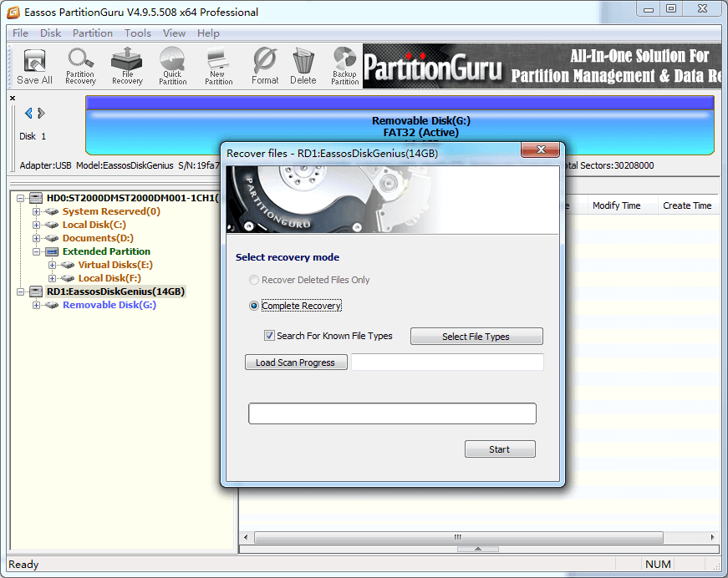Go to next disk with right arrow
Viewport: 728px width, 578px height.
coord(41,114)
